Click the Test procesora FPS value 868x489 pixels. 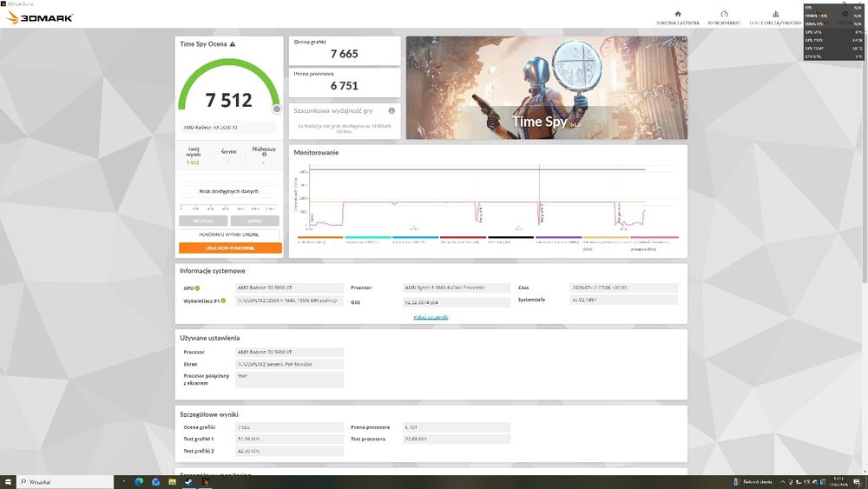457,439
